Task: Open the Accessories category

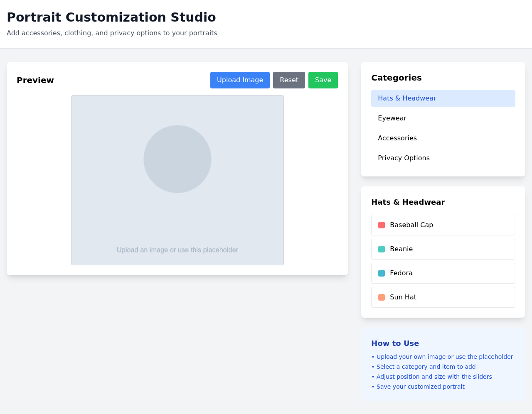Action: click(443, 138)
